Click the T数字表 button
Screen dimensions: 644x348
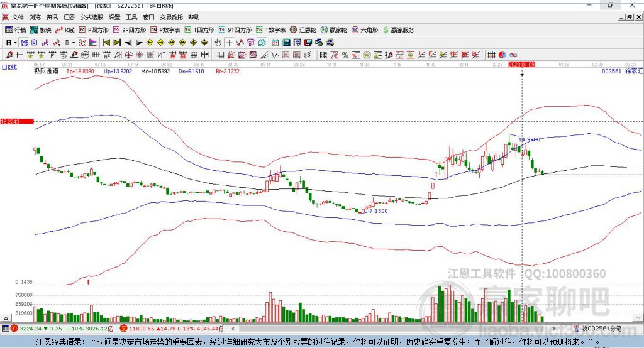click(x=274, y=30)
